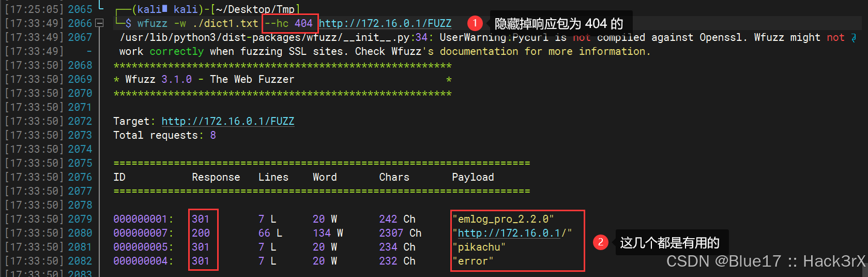
Task: Collapse the fold toggle beside line 2066
Action: pos(100,23)
